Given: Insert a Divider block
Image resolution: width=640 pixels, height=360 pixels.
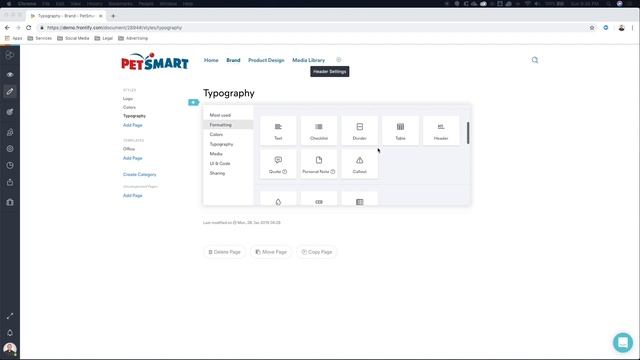Looking at the screenshot, I should point(360,131).
